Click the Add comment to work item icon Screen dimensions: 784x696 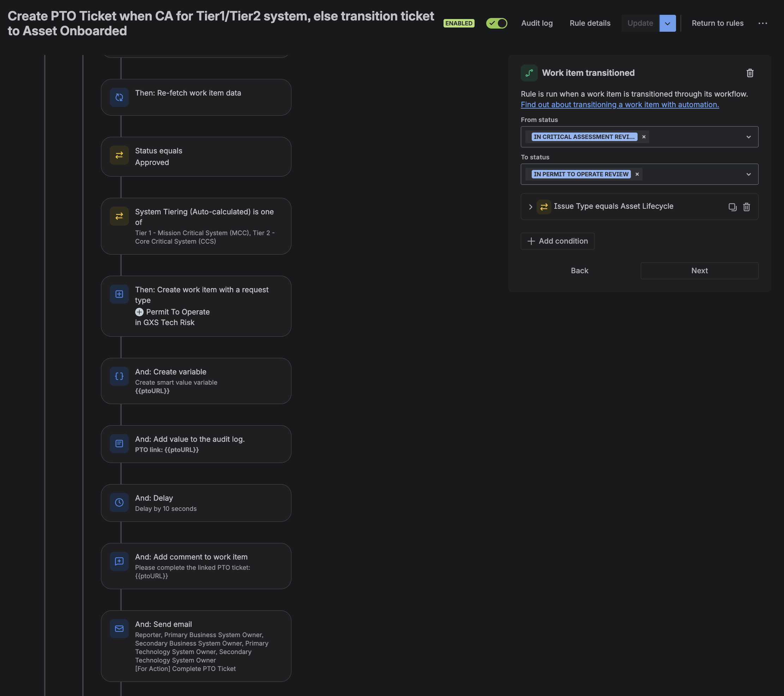pyautogui.click(x=119, y=561)
